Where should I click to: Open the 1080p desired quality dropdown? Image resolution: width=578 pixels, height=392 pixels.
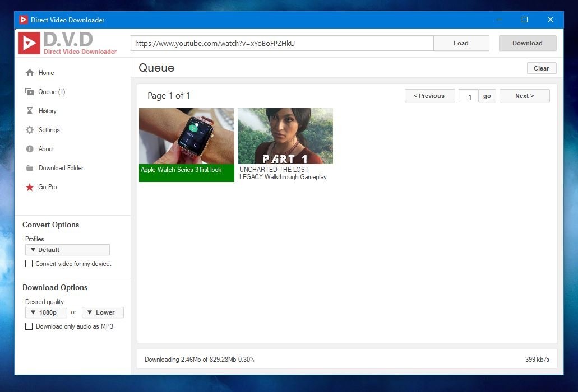(x=46, y=312)
